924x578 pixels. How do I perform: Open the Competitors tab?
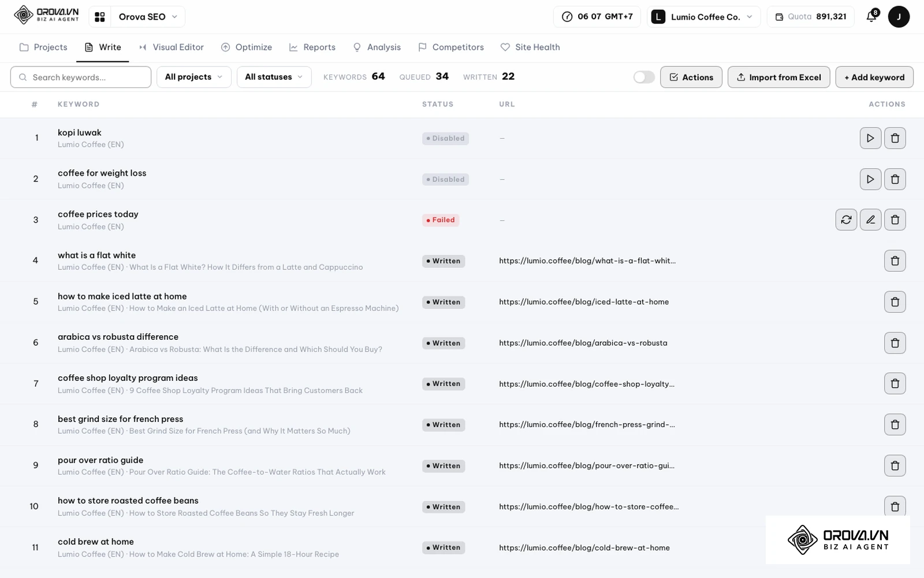point(451,47)
